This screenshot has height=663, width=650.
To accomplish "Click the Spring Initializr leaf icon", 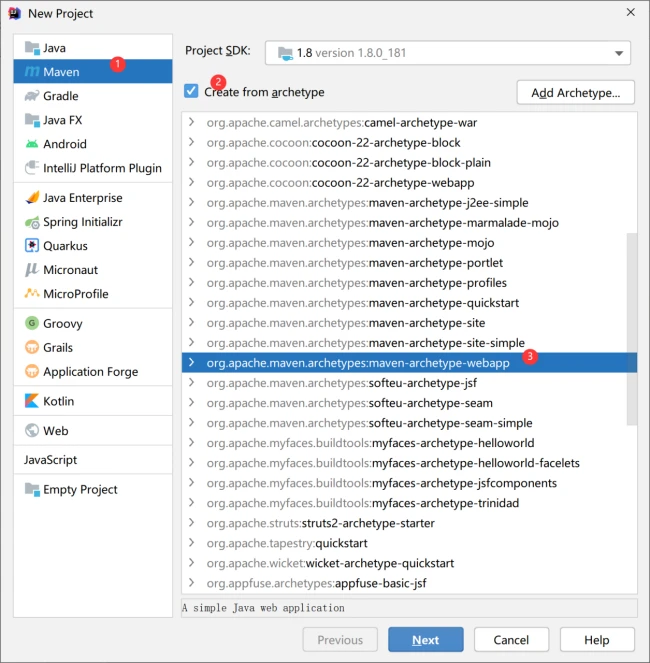I will pos(32,222).
